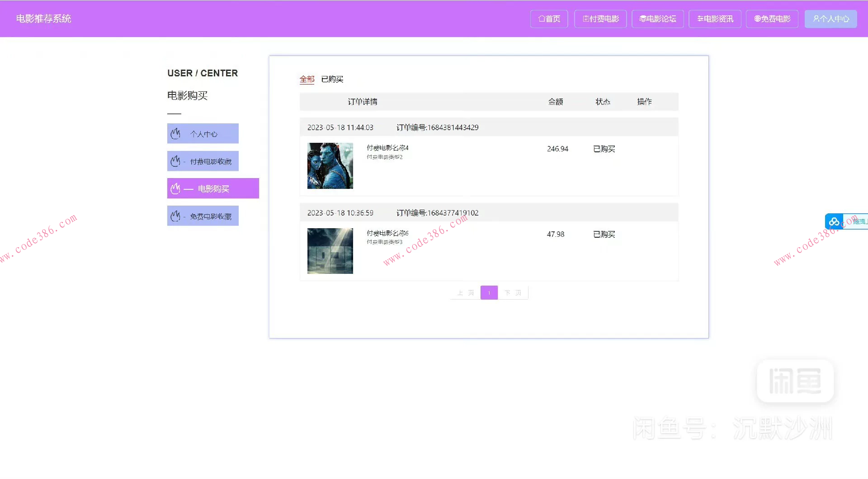Screen dimensions: 868x479
Task: Select page 1 in the pagination
Action: pos(489,293)
